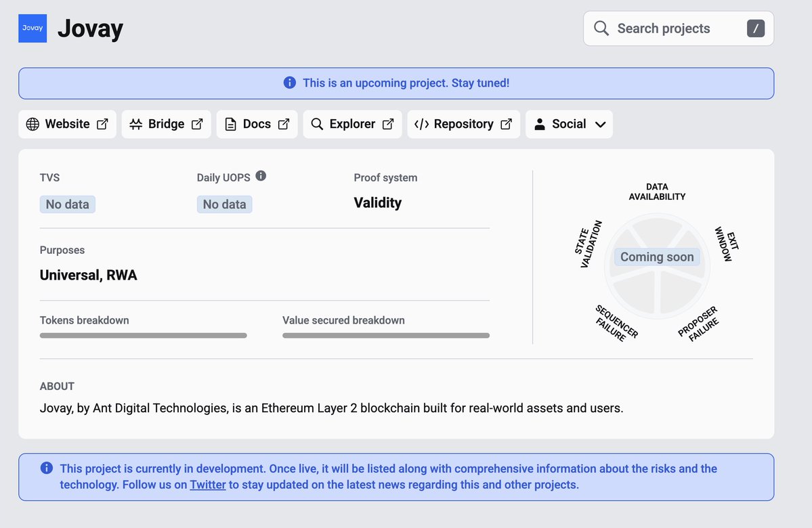Image resolution: width=812 pixels, height=528 pixels.
Task: Click the Tokens breakdown bar
Action: (x=144, y=336)
